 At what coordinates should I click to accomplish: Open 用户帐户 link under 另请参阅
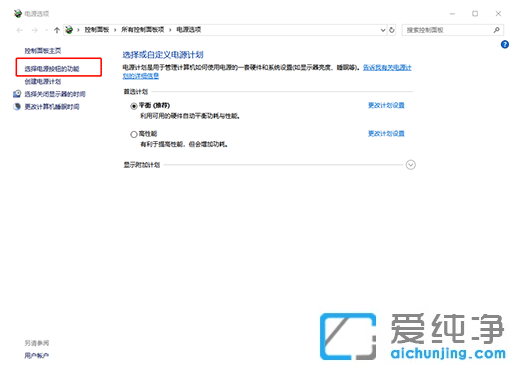36,356
